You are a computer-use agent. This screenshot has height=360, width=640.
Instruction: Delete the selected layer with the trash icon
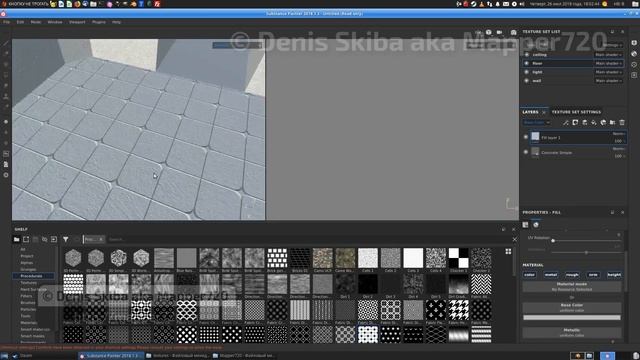click(622, 122)
